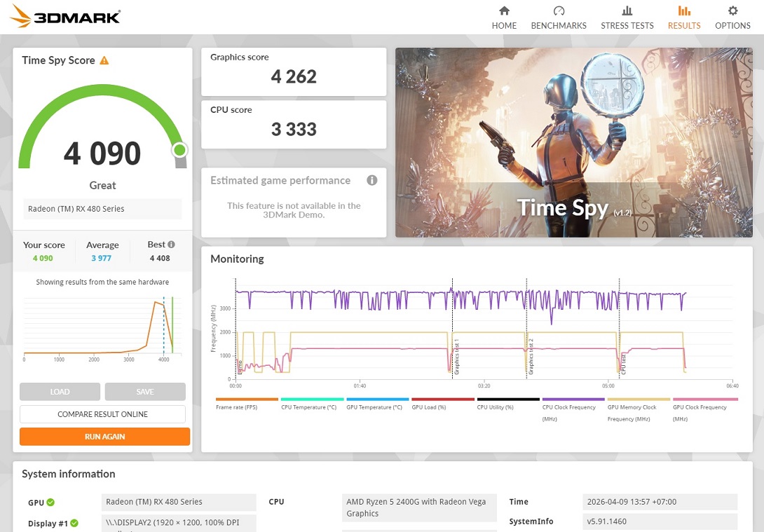Click the Load button
The image size is (764, 532).
pyautogui.click(x=60, y=392)
